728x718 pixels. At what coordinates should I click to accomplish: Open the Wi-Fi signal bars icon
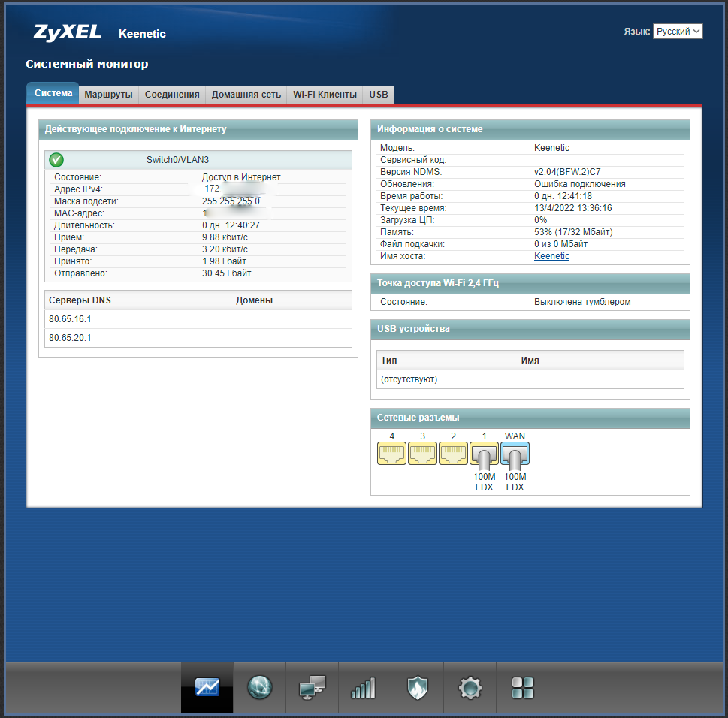[364, 687]
